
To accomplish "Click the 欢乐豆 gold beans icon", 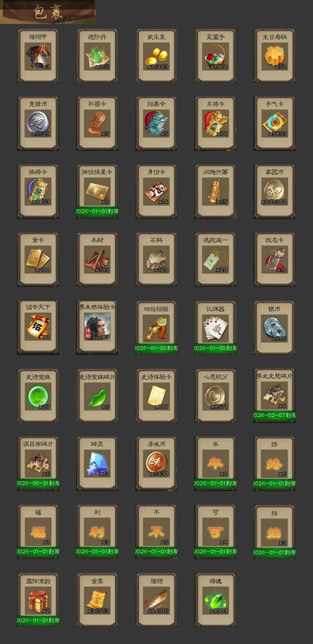I will [156, 56].
